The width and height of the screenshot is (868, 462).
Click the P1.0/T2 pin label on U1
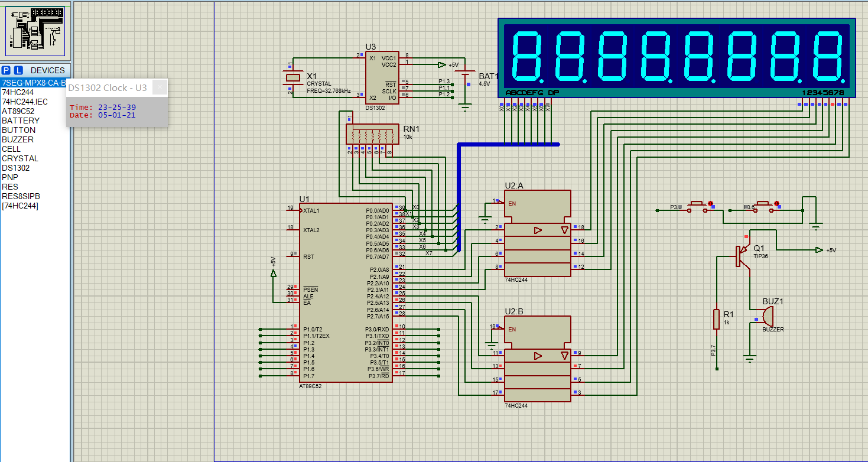pyautogui.click(x=313, y=329)
